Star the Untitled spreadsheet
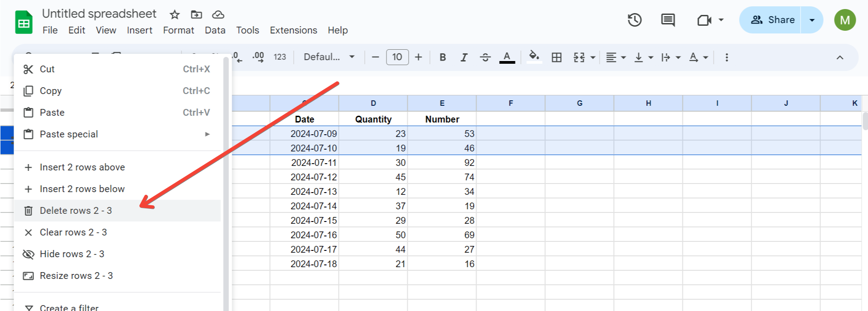The height and width of the screenshot is (311, 868). 175,14
